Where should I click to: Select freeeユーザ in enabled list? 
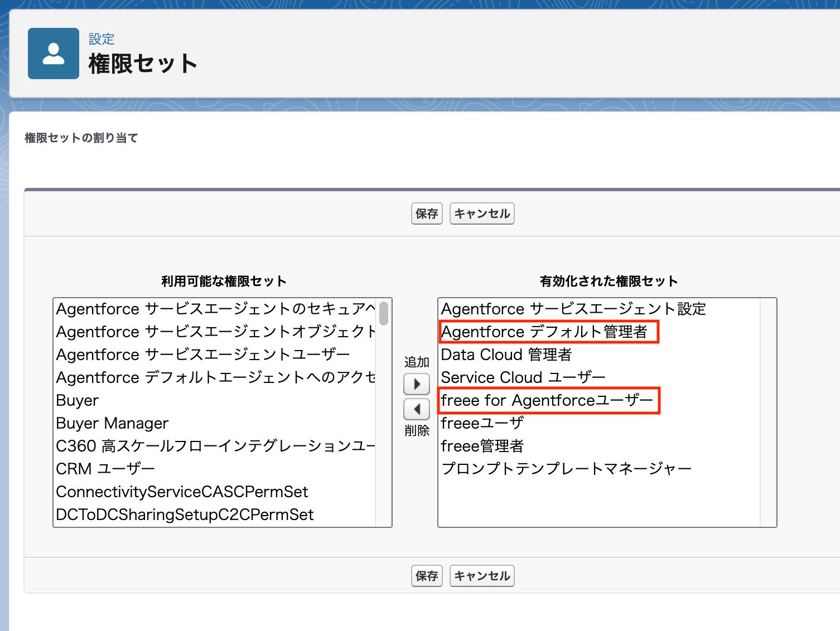(600, 423)
